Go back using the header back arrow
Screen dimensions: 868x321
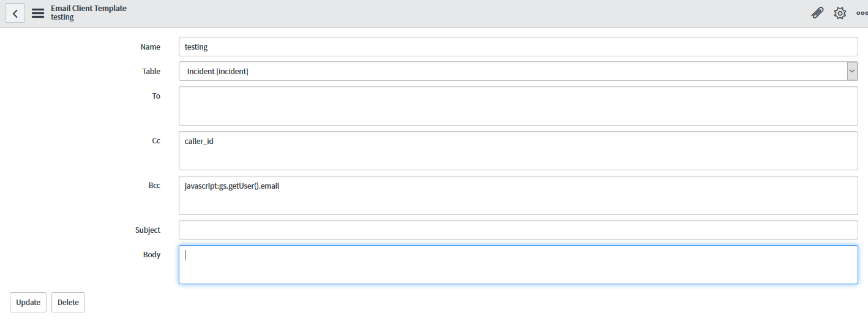point(15,13)
